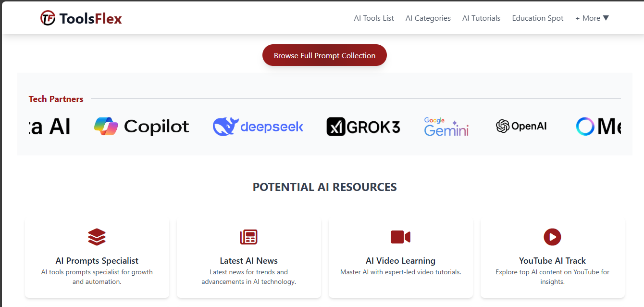Click the Google Gemini logo
The width and height of the screenshot is (644, 307).
pyautogui.click(x=446, y=127)
